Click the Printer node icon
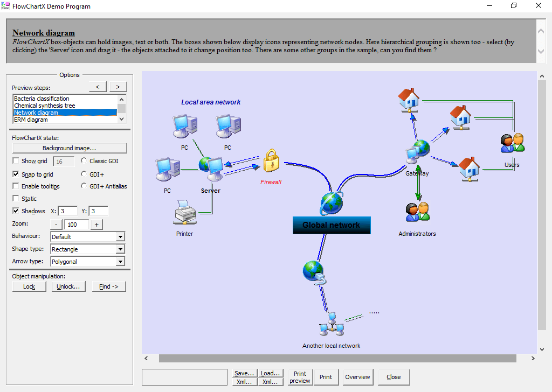 point(184,213)
